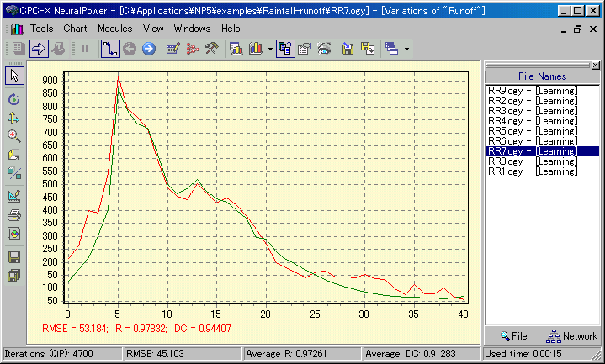The height and width of the screenshot is (364, 605).
Task: Save chart with single floppy icon
Action: (x=14, y=257)
